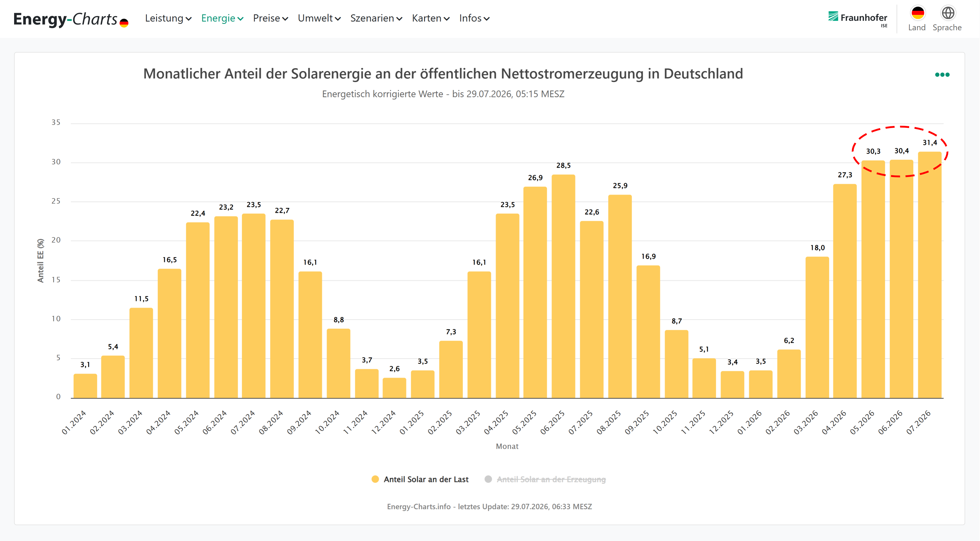The height and width of the screenshot is (541, 980).
Task: Click the grey legend dot for Erzeugung
Action: 488,479
